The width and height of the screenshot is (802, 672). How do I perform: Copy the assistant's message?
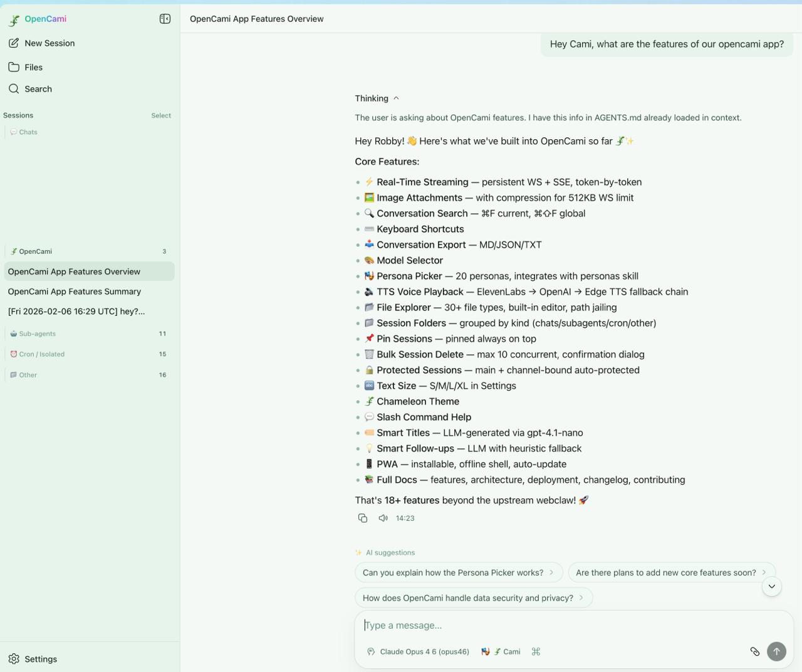pyautogui.click(x=363, y=518)
